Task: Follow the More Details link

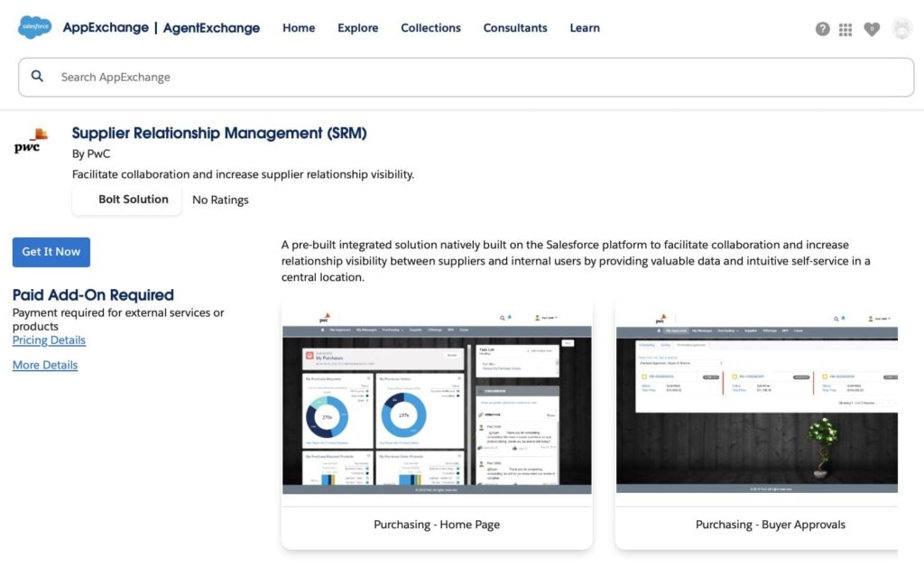Action: (x=45, y=365)
